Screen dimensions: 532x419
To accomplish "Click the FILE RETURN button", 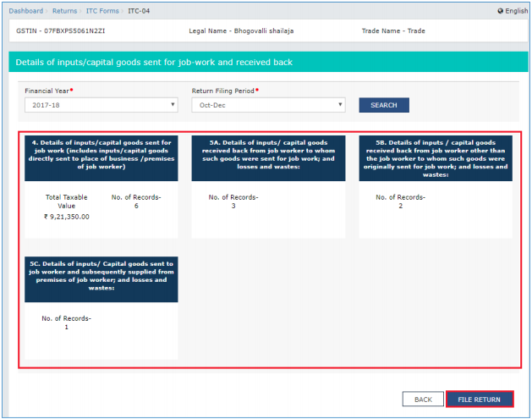I will point(479,400).
